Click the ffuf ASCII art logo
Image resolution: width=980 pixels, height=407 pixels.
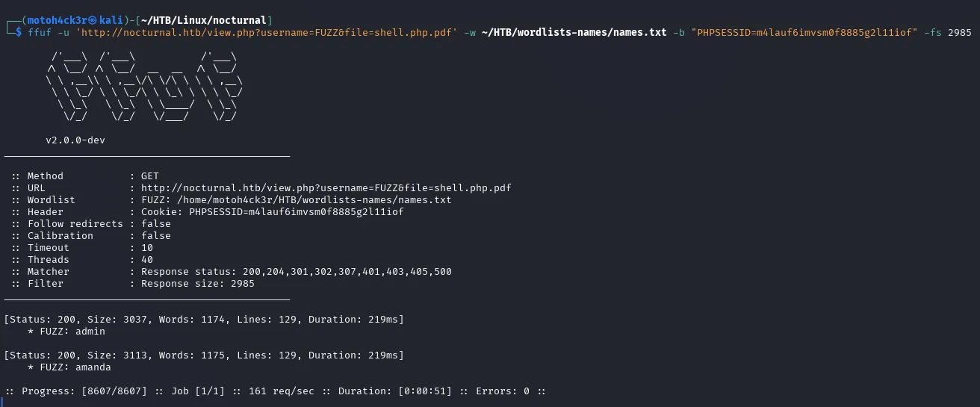(x=144, y=86)
